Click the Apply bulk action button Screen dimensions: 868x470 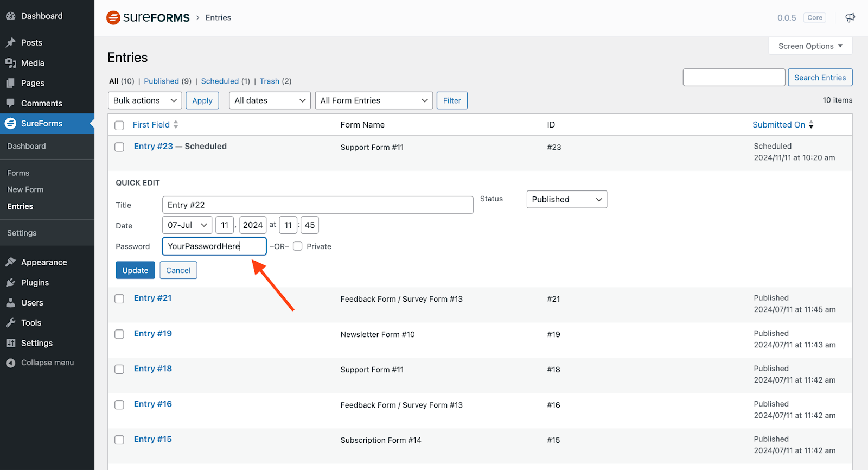click(202, 100)
